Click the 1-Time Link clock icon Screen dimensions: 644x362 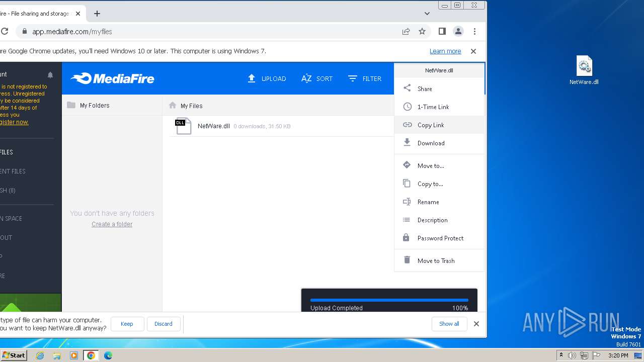point(407,107)
